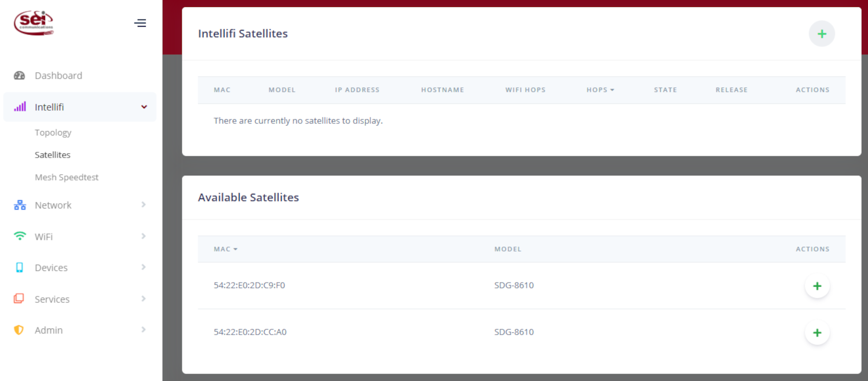868x381 pixels.
Task: Click SDG-8610 model in the CC:A0 row
Action: [x=514, y=332]
